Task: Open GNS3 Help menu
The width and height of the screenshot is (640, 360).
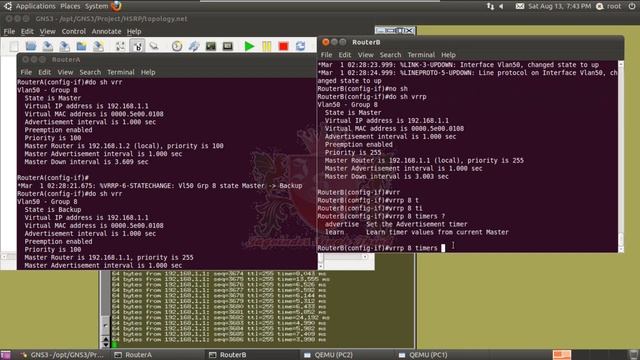Action: [134, 31]
